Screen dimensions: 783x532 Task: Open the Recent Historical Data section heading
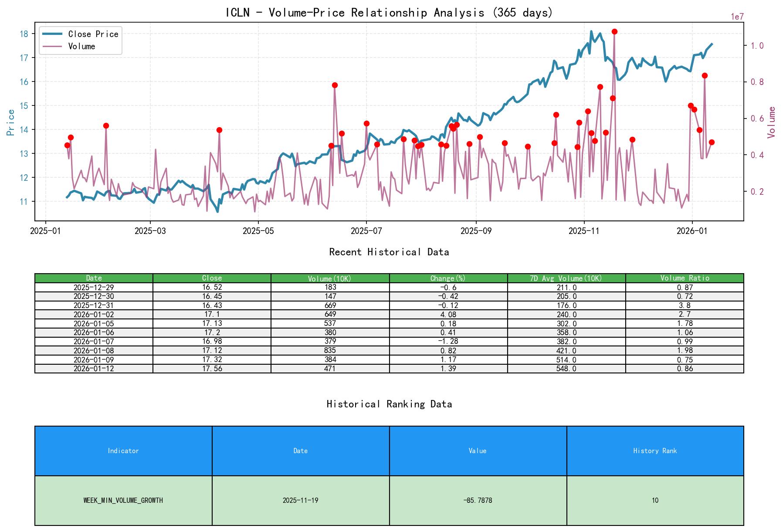pyautogui.click(x=389, y=252)
